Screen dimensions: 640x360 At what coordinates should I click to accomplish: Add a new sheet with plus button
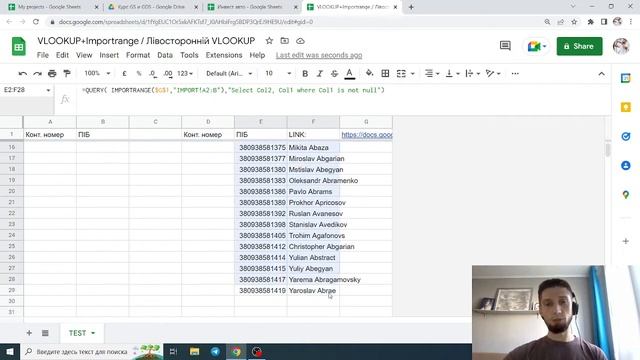(x=29, y=333)
